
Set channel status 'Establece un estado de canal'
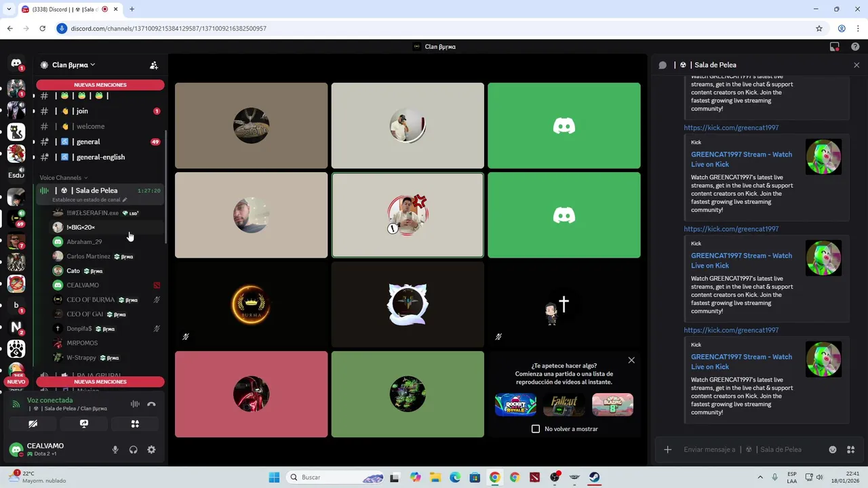89,200
